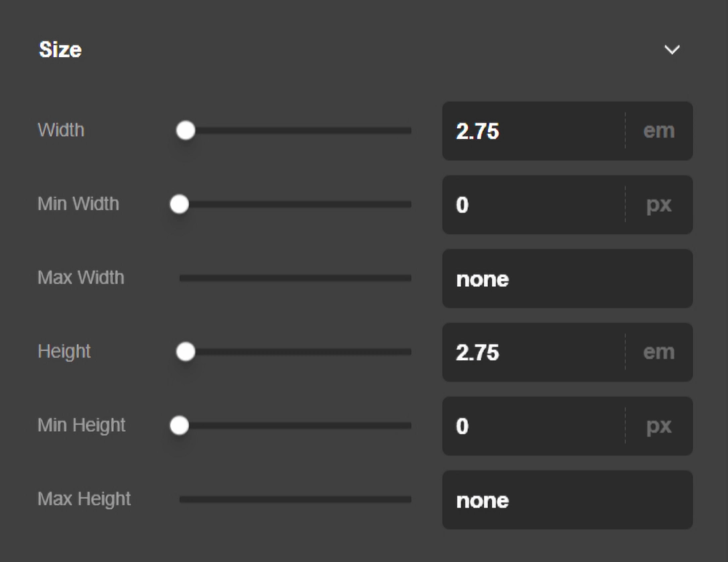The width and height of the screenshot is (728, 562).
Task: Focus the Min Width value field
Action: pos(530,205)
